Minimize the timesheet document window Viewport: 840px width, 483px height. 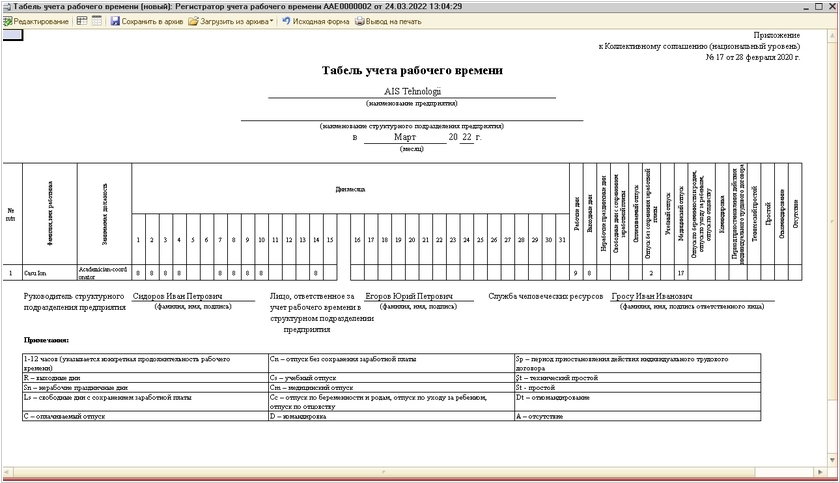806,6
